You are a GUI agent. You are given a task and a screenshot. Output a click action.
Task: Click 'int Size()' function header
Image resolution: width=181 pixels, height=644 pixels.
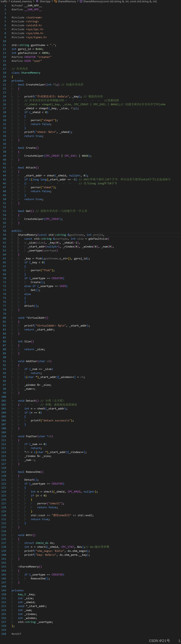(26, 342)
